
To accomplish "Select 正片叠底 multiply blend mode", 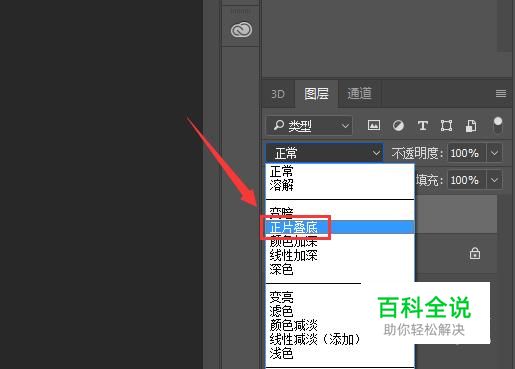I will click(340, 227).
